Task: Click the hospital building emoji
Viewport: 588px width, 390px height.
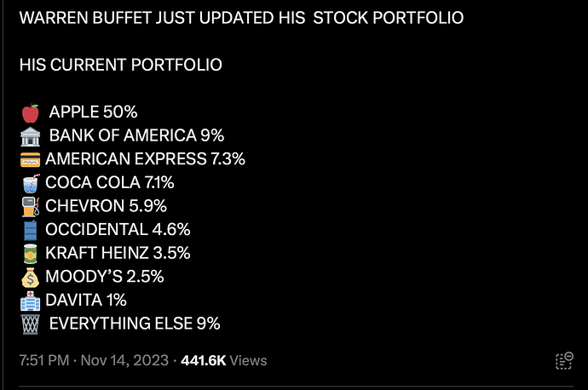Action: pyautogui.click(x=31, y=301)
